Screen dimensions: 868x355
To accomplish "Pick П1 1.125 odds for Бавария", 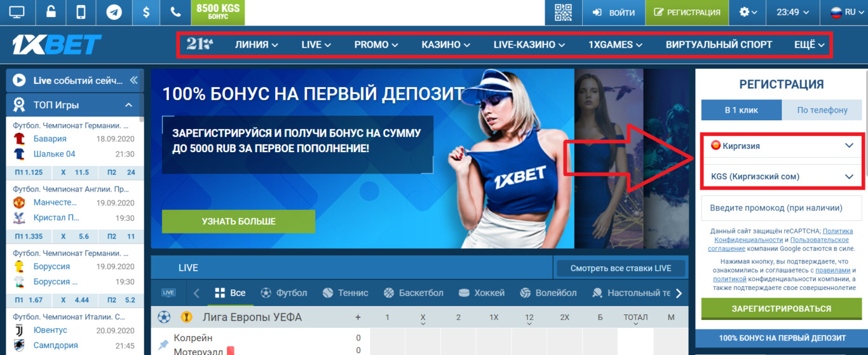I will point(29,172).
